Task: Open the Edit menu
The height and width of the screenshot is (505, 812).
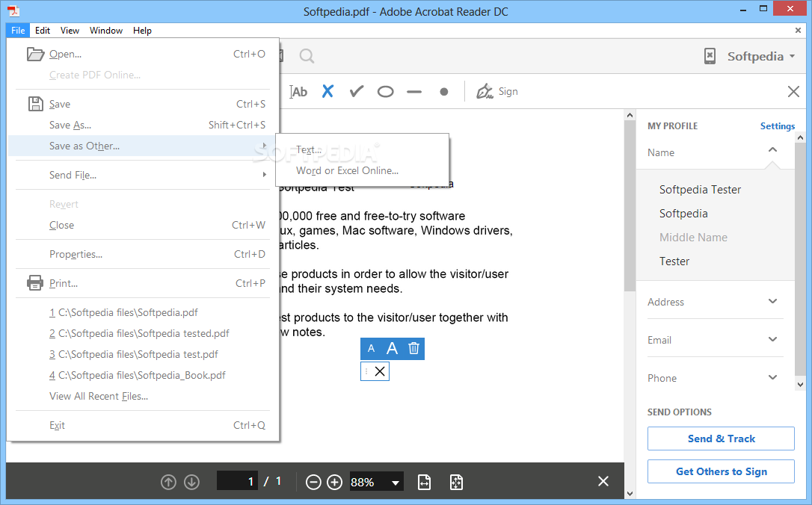Action: click(x=43, y=31)
